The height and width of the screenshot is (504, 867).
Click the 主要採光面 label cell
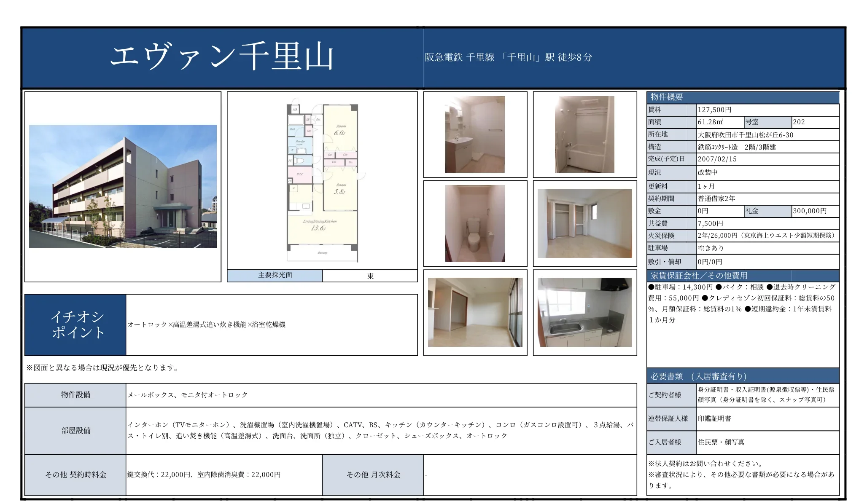pos(275,275)
